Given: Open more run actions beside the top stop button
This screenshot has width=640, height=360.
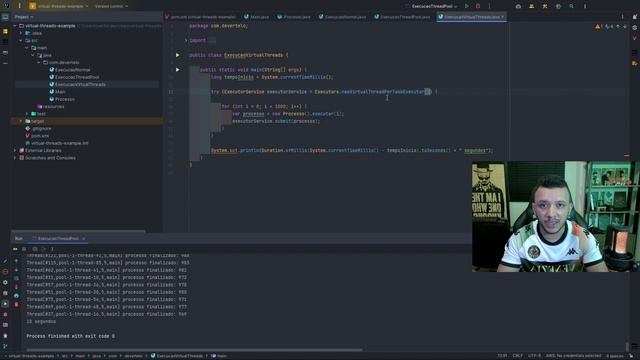Looking at the screenshot, I should point(489,6).
